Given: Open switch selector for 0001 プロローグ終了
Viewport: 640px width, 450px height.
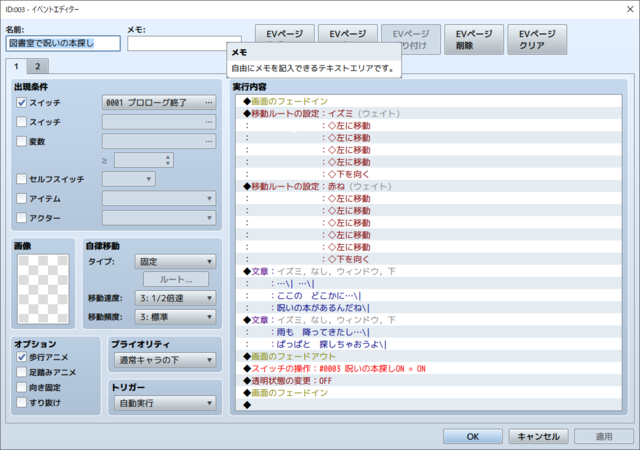Looking at the screenshot, I should click(x=159, y=102).
